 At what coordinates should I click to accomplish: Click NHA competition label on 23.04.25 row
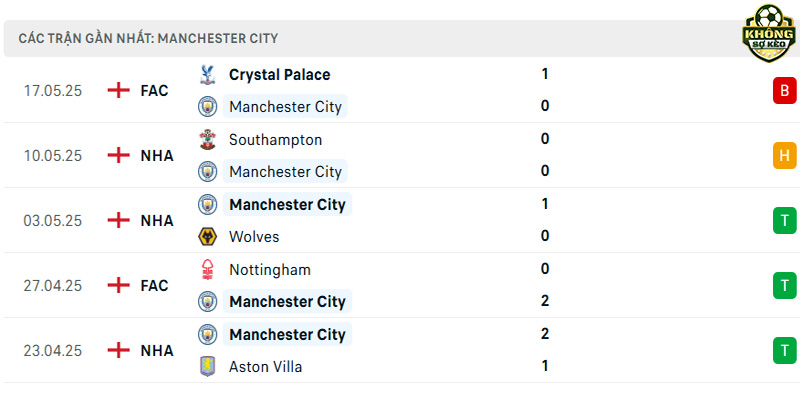157,351
